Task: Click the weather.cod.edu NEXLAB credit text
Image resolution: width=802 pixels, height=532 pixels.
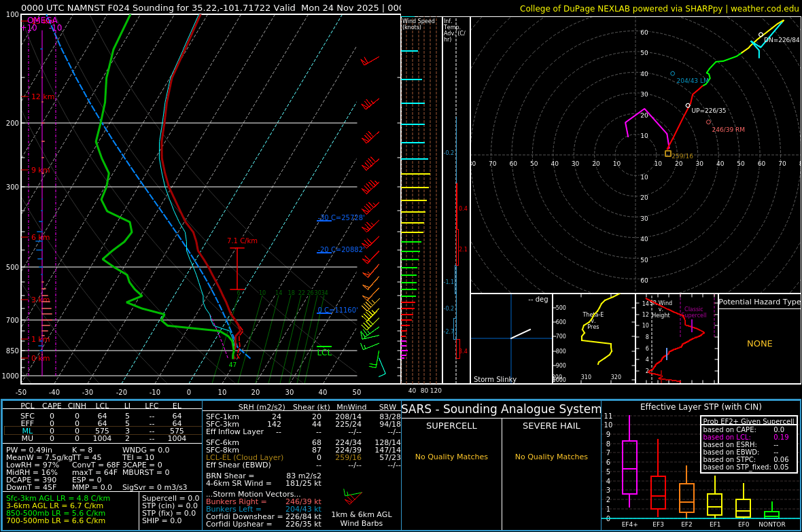Action: click(x=659, y=9)
